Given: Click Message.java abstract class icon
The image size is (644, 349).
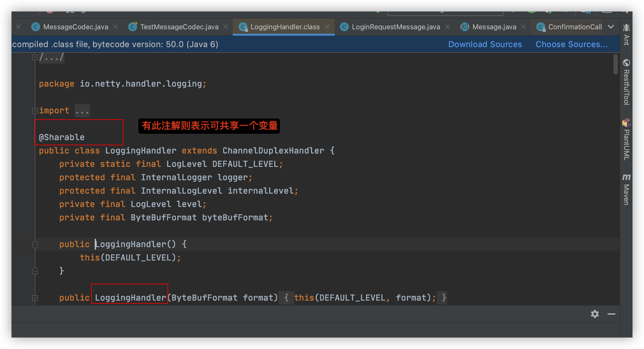Looking at the screenshot, I should 465,27.
